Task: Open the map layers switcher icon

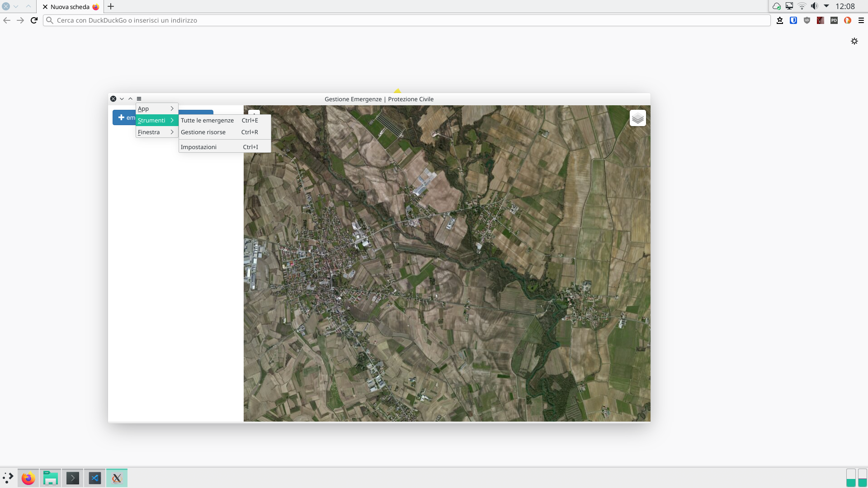Action: (x=637, y=118)
